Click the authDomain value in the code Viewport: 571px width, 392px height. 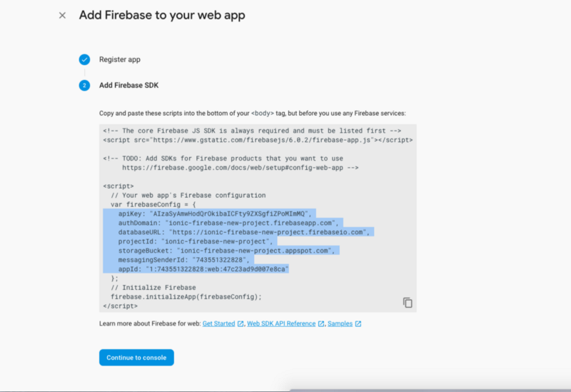tap(252, 223)
